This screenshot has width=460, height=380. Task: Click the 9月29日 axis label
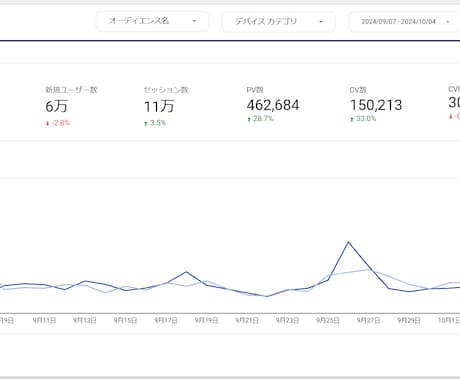click(409, 320)
